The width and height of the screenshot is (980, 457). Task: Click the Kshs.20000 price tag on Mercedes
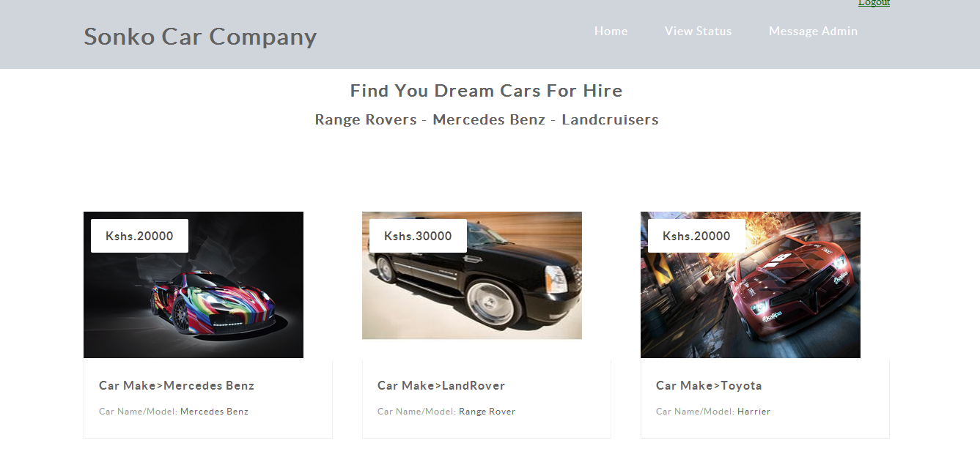pyautogui.click(x=139, y=236)
